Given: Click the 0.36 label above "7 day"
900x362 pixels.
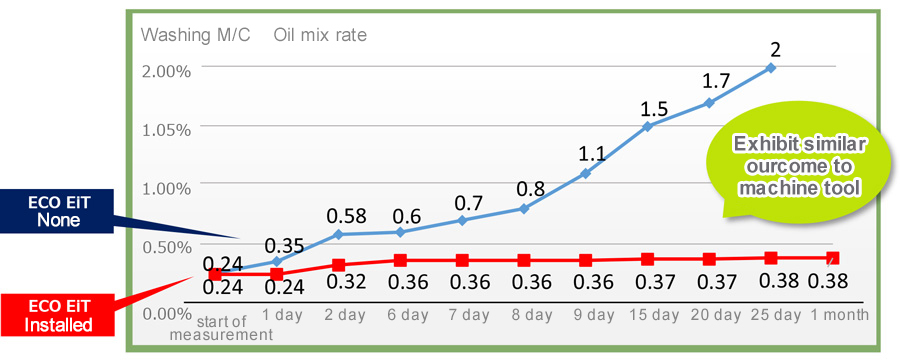Looking at the screenshot, I should [x=470, y=282].
